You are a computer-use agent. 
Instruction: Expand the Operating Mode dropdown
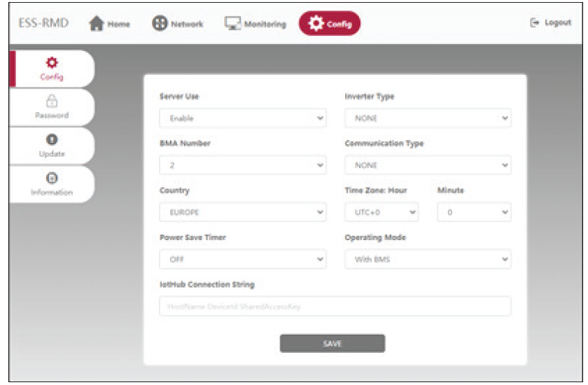[428, 259]
